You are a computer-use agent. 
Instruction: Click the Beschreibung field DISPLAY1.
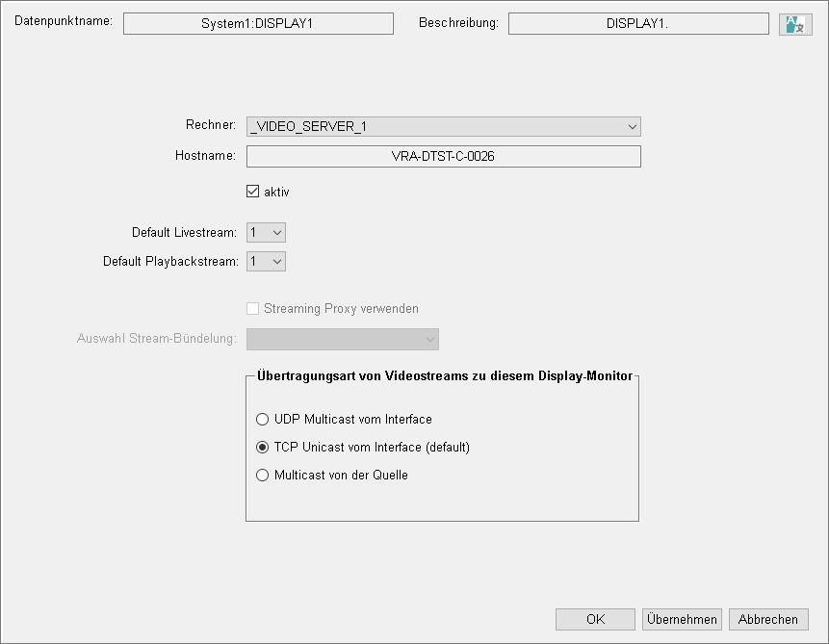[638, 24]
